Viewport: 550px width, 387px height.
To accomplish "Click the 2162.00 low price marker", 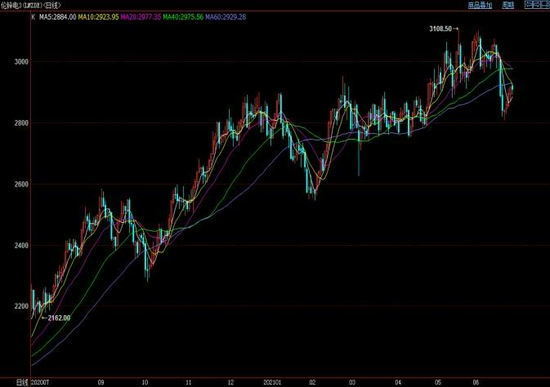I will 59,318.
